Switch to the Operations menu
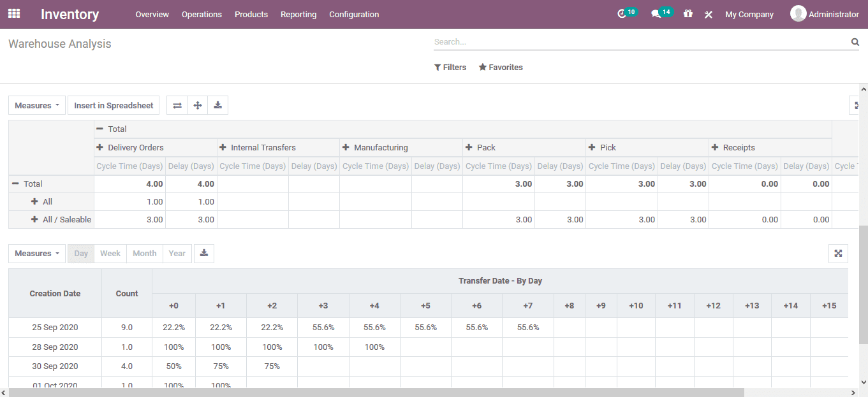This screenshot has height=397, width=868. tap(202, 14)
